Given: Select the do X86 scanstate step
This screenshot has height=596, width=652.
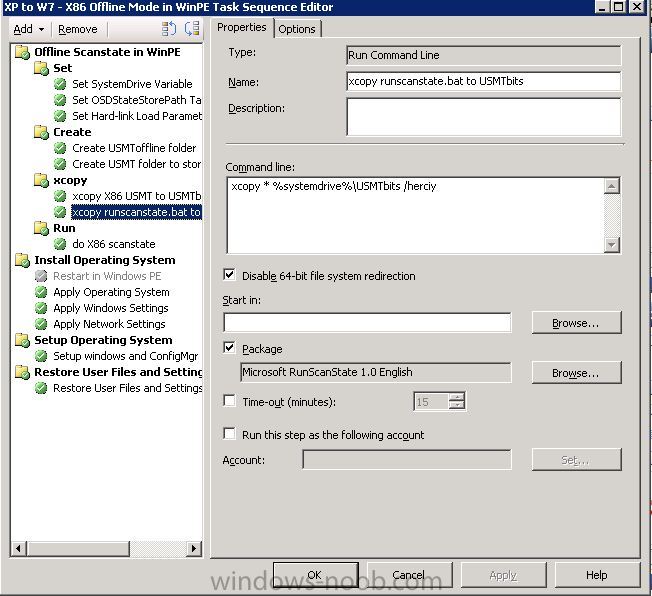Looking at the screenshot, I should point(114,244).
